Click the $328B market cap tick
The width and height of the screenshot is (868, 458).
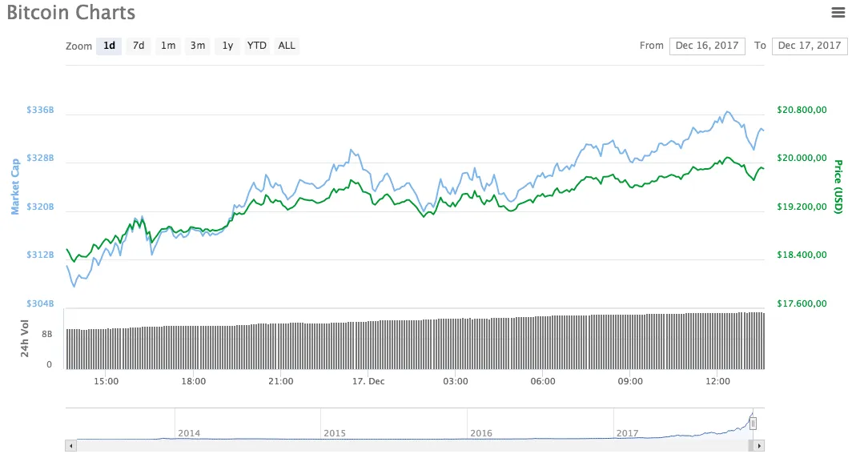pyautogui.click(x=40, y=158)
